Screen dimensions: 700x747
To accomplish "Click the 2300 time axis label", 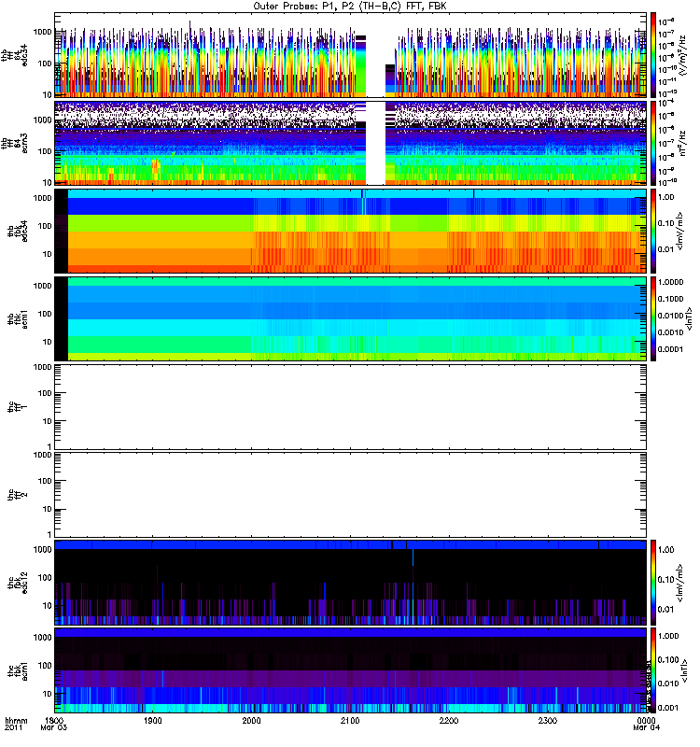I will [x=548, y=721].
